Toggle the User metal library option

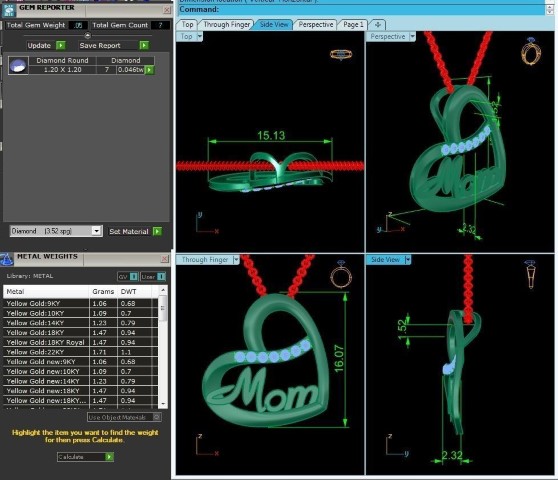click(x=153, y=276)
